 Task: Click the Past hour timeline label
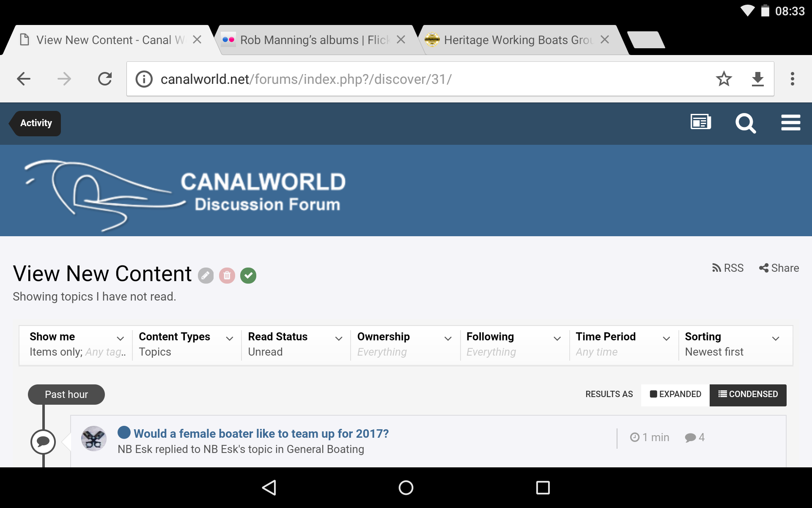pyautogui.click(x=66, y=395)
